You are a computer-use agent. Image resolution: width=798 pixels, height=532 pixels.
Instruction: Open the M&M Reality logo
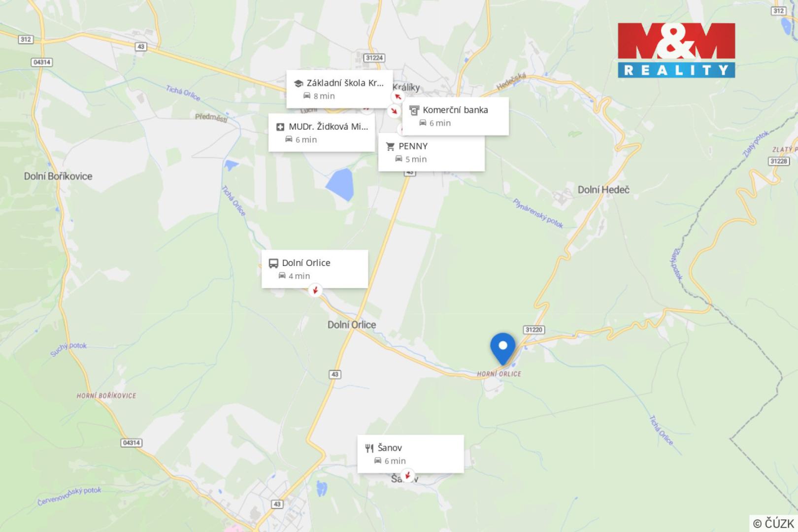(x=676, y=50)
